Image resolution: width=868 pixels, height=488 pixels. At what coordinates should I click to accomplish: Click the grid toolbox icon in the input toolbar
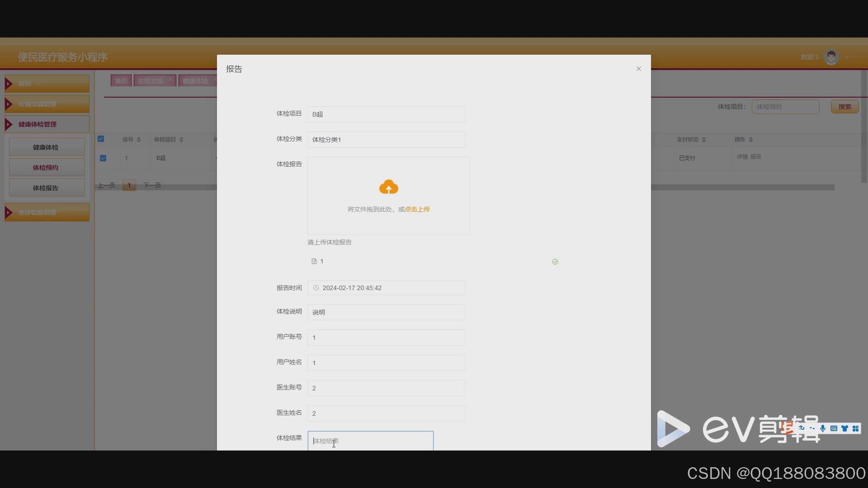pos(856,428)
